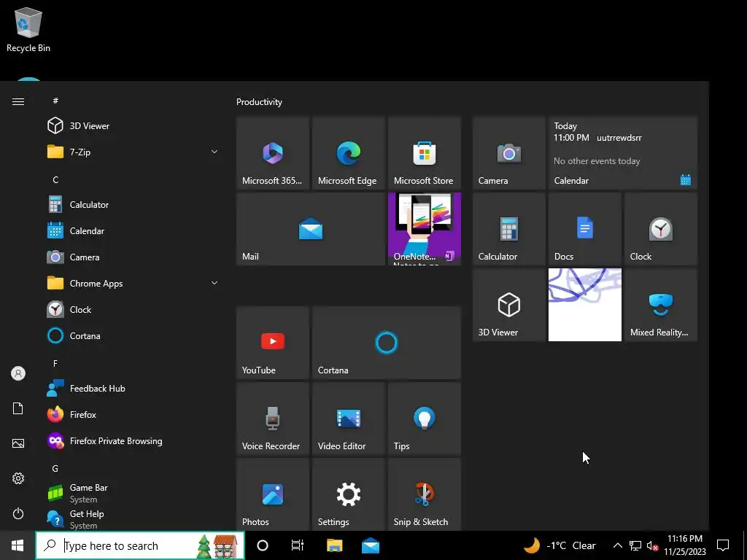Launch Camera from the app list
This screenshot has height=560, width=747.
pyautogui.click(x=133, y=257)
